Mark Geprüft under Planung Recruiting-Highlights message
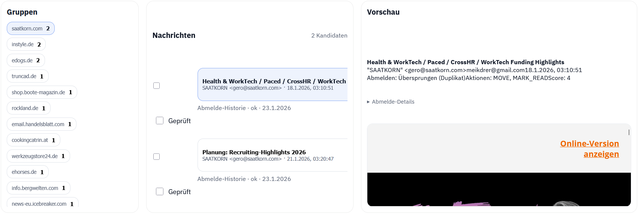 point(160,191)
